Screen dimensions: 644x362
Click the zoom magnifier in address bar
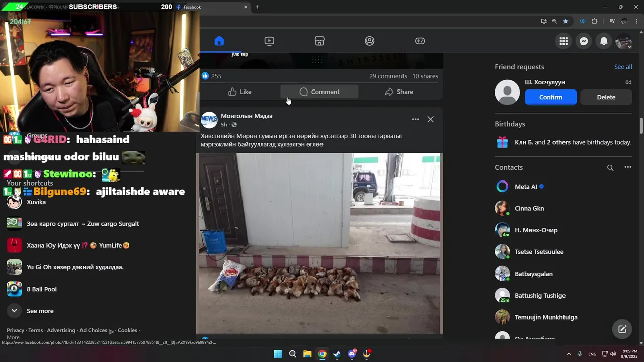pyautogui.click(x=554, y=21)
